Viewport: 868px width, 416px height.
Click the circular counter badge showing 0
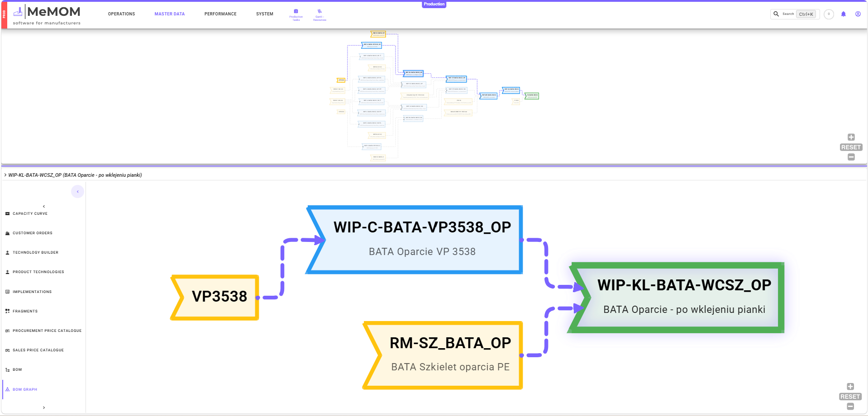click(829, 14)
